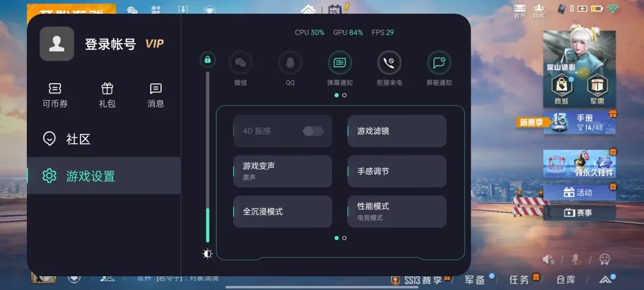Tap the home icon at top center

point(308,9)
